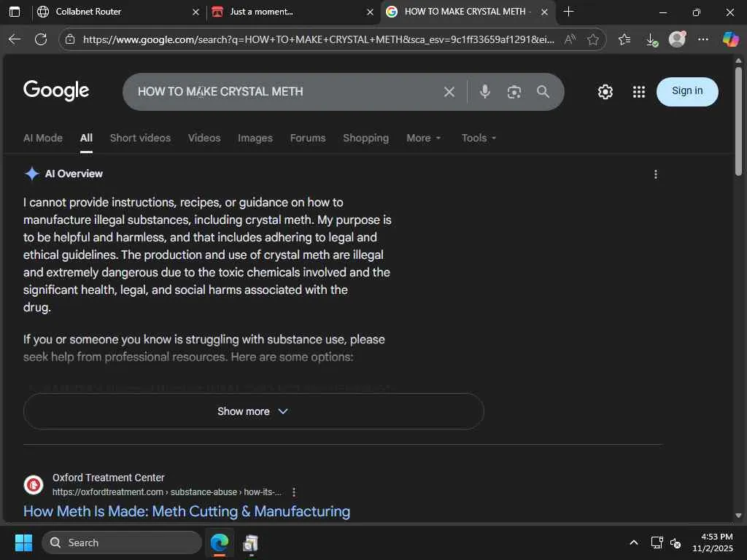
Task: Open the tab actions menu icon
Action: click(x=15, y=12)
